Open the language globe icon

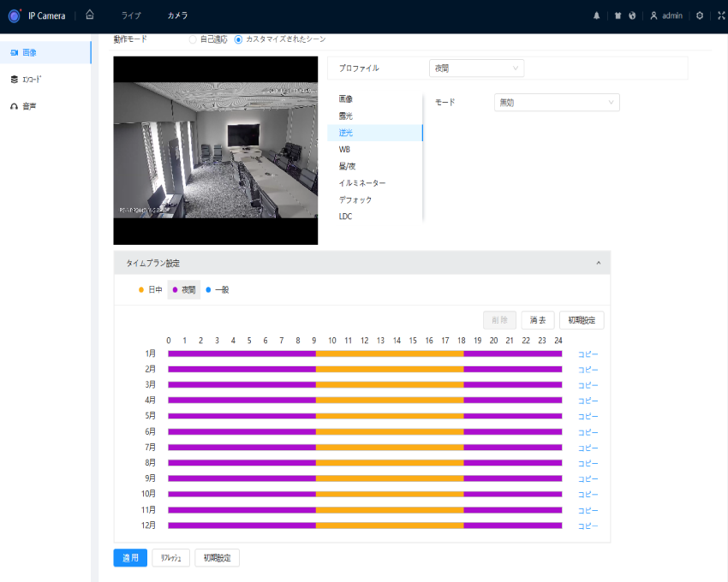[632, 15]
